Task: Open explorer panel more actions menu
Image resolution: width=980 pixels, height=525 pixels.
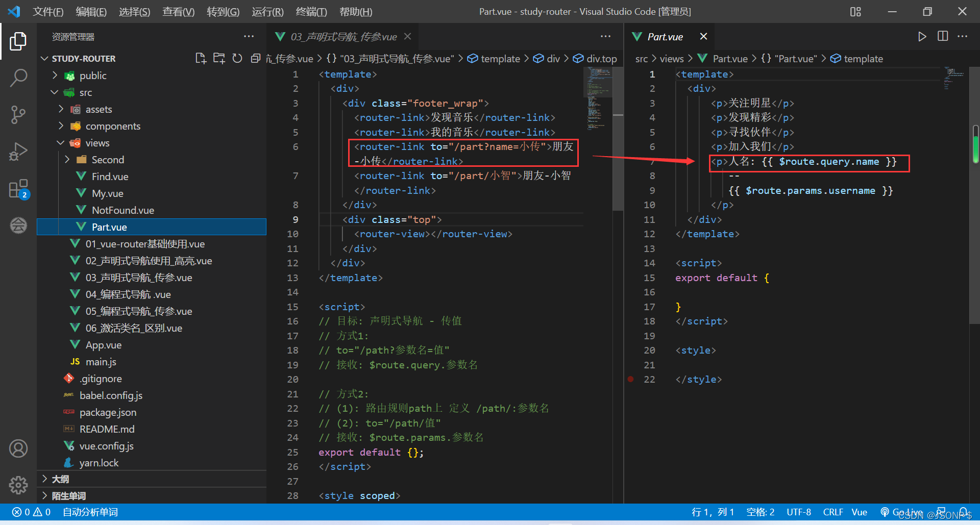Action: click(249, 37)
